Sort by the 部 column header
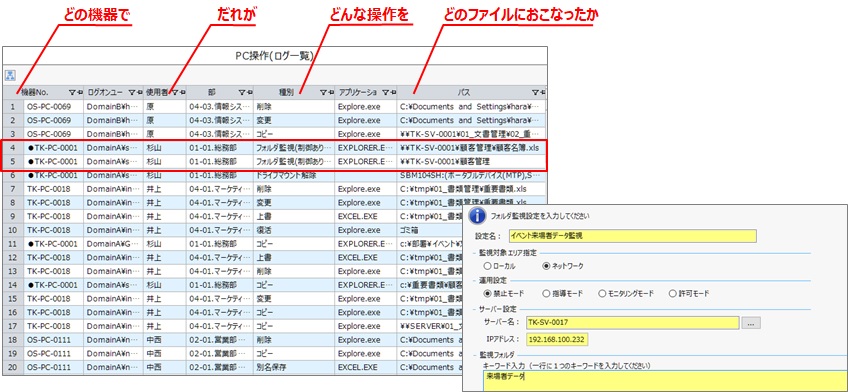848x392 pixels. tap(211, 92)
